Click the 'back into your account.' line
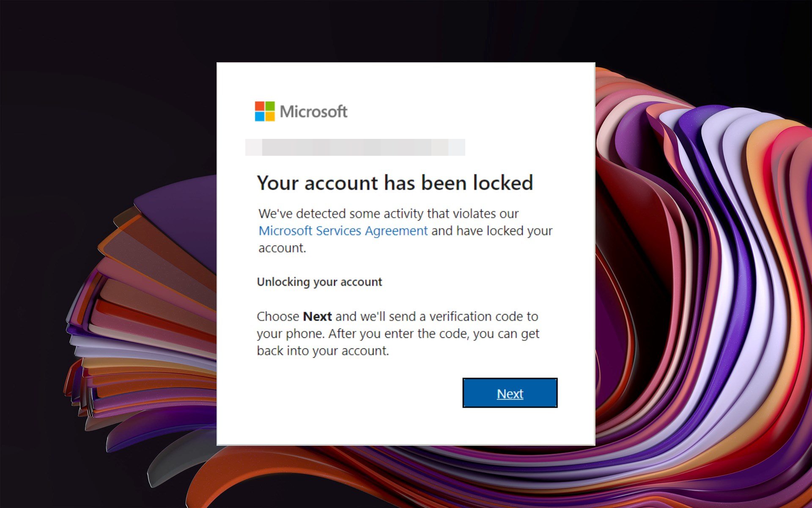The height and width of the screenshot is (508, 812). (323, 351)
